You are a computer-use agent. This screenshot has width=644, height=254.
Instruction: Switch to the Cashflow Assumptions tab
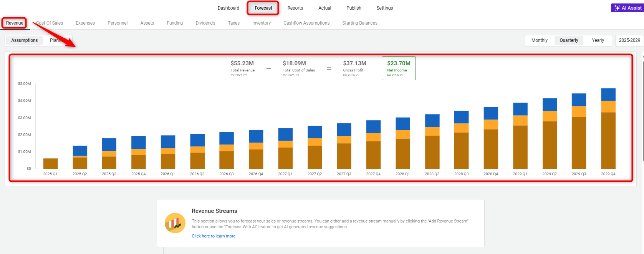pos(306,23)
